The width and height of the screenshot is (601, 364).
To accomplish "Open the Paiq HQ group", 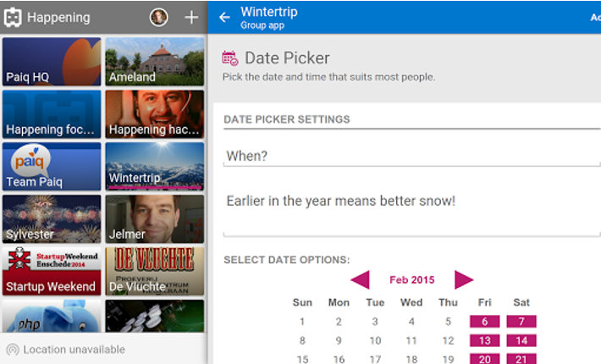I will [52, 62].
